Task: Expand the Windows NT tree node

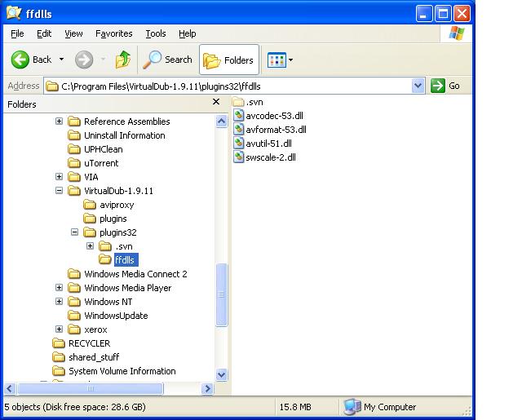Action: (60, 302)
